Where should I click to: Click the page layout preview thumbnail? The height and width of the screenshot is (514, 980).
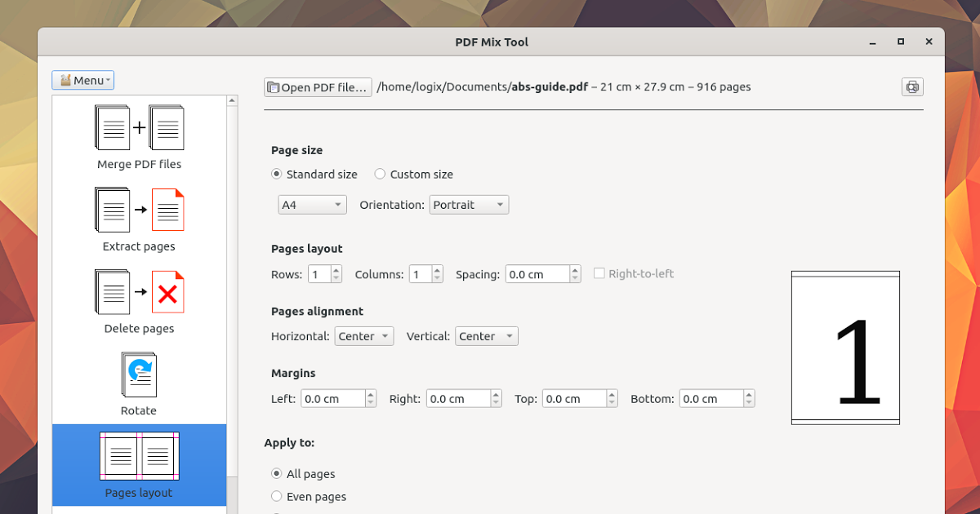[845, 348]
